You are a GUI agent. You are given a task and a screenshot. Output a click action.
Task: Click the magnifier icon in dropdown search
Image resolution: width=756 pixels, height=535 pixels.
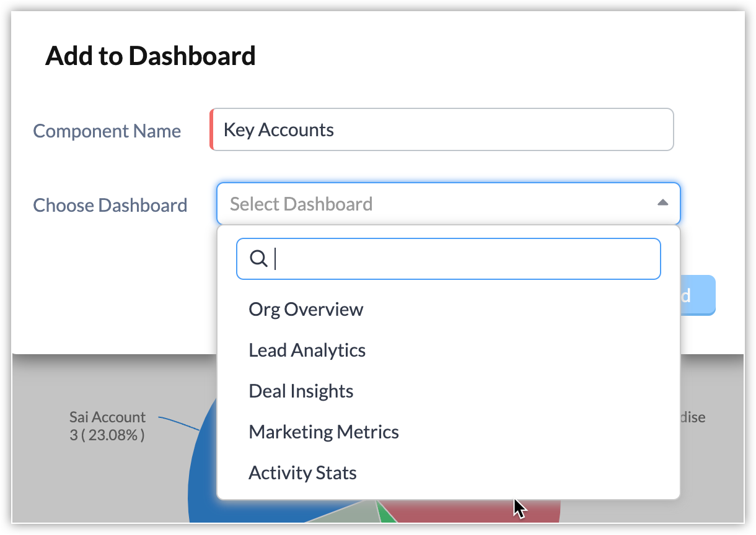point(258,259)
